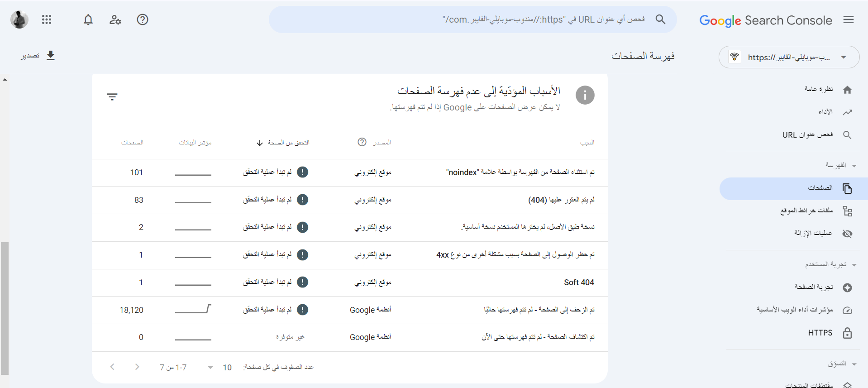The height and width of the screenshot is (388, 868).
Task: Open rows per page dropdown
Action: click(218, 367)
